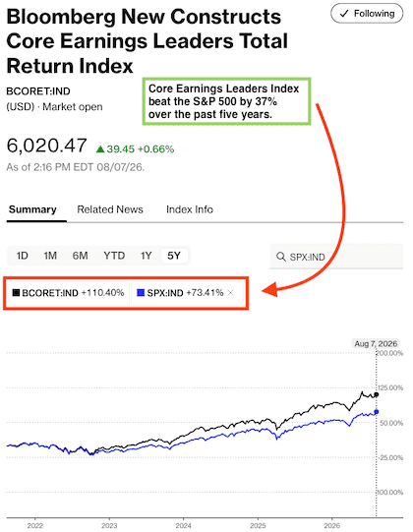The image size is (413, 532).
Task: Click the blue endpoint dot on the chart
Action: coord(376,412)
